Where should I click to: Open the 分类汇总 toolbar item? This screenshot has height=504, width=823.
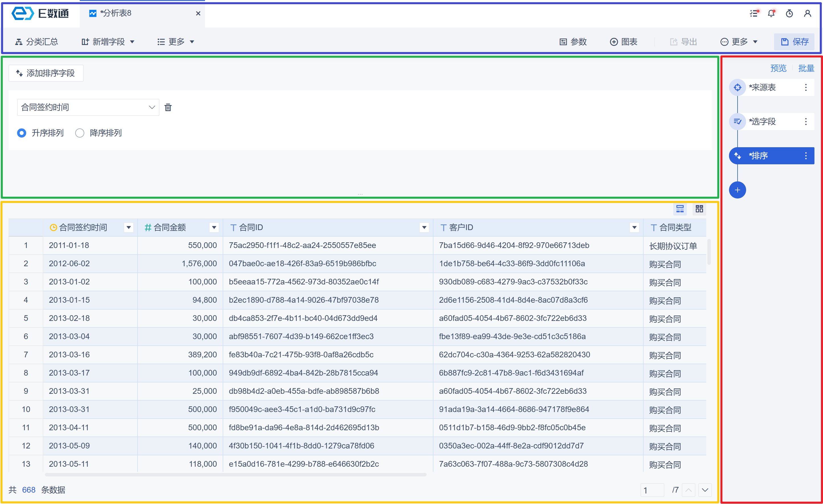click(37, 42)
